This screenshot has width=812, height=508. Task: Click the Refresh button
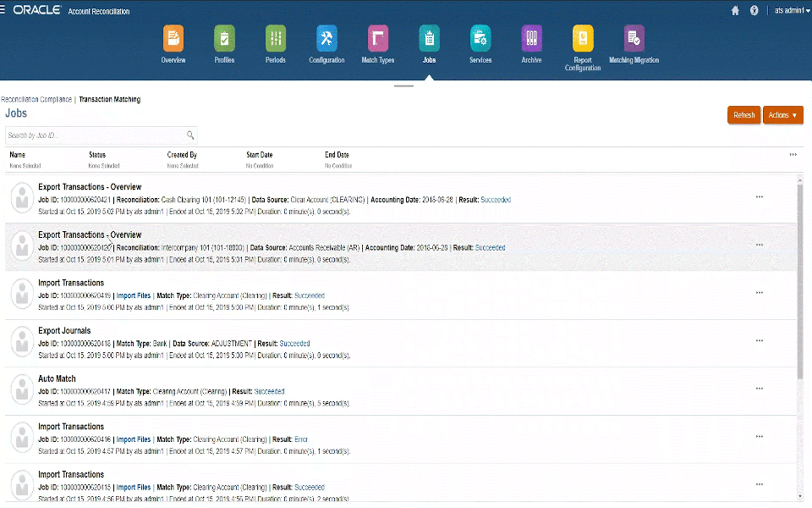click(x=743, y=114)
